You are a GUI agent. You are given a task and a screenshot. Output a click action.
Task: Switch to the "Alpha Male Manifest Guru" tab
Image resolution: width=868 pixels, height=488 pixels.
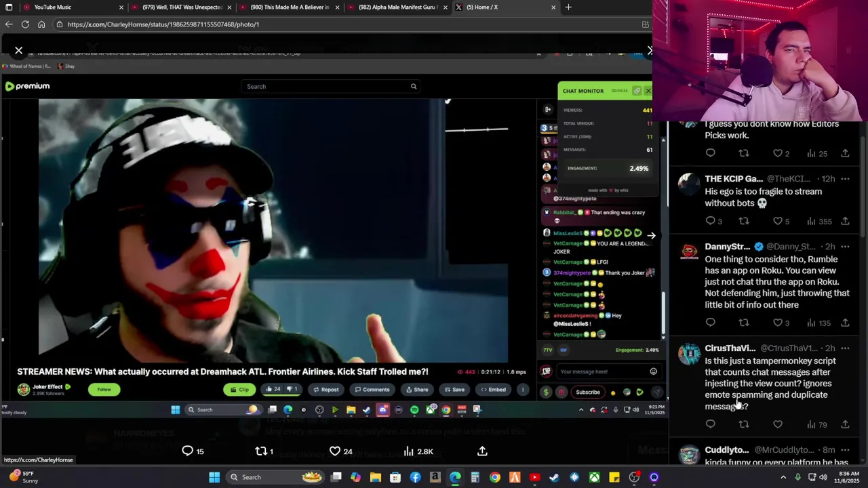[x=398, y=7]
